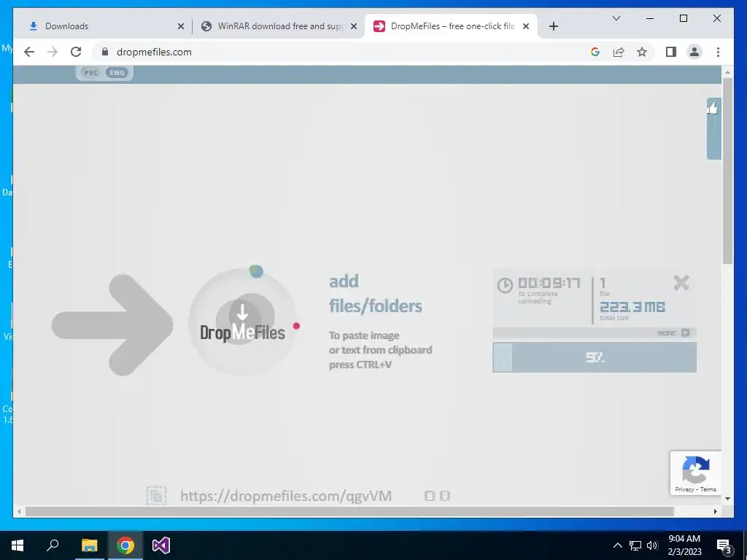This screenshot has width=747, height=560.
Task: Close the DropMeFiles tab
Action: [x=525, y=26]
